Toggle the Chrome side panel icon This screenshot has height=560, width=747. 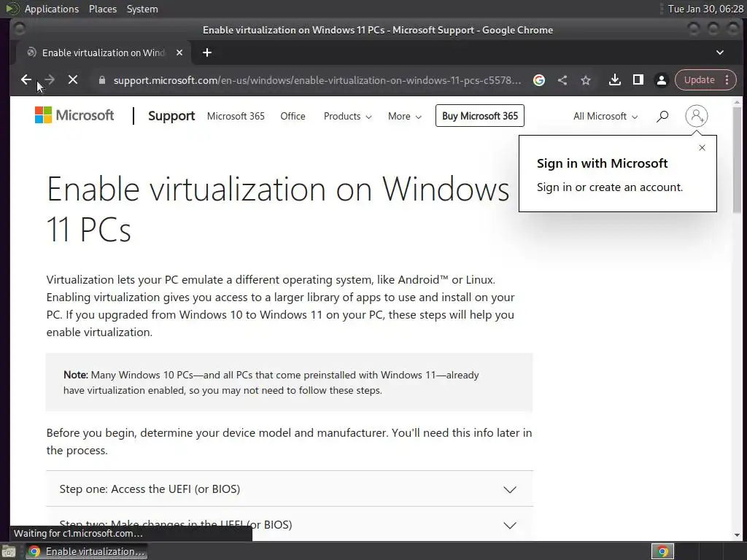(638, 80)
